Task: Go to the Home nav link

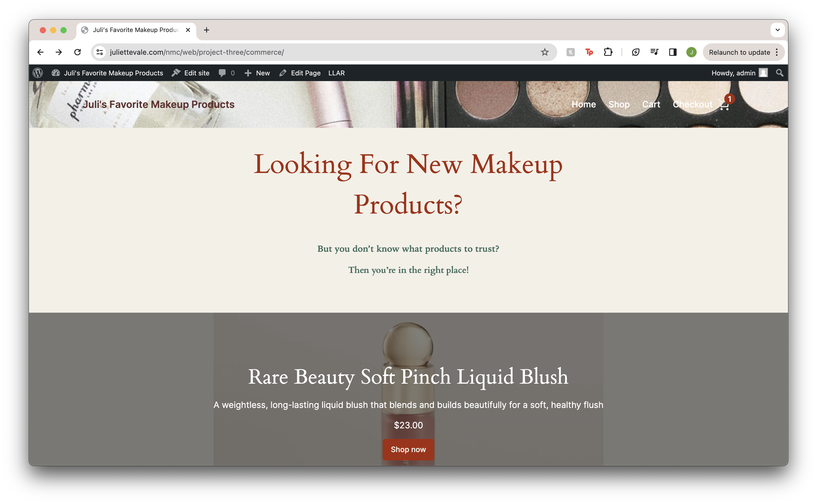Action: tap(583, 104)
